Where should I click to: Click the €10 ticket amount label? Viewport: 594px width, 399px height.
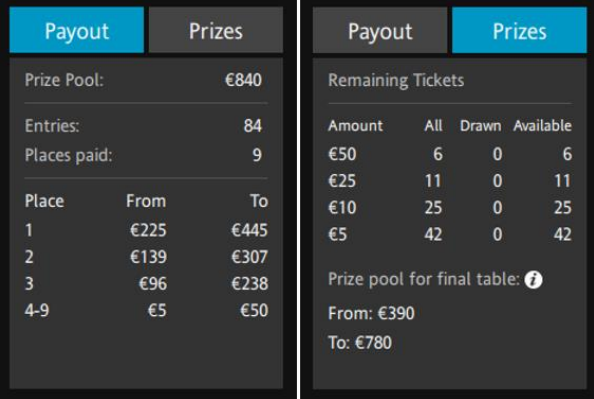[x=342, y=208]
